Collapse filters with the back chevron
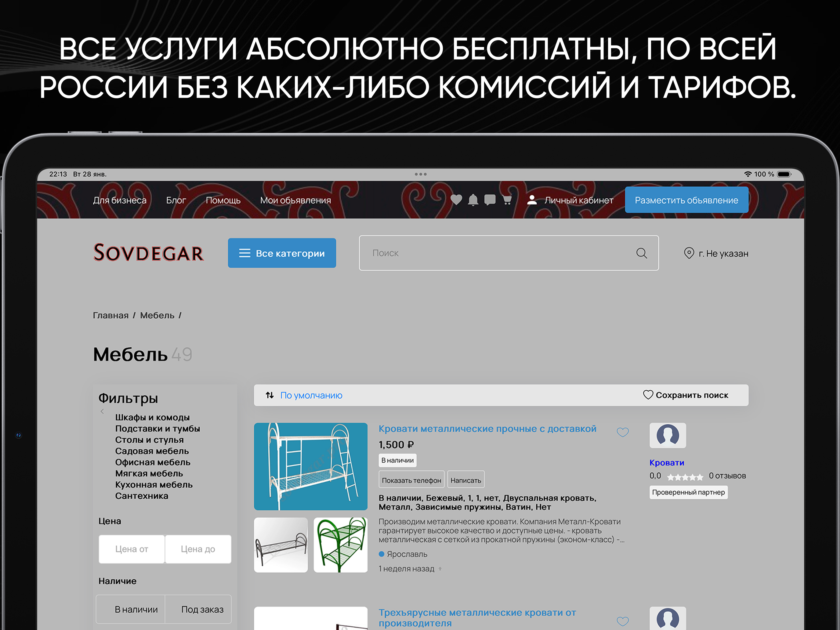This screenshot has width=840, height=630. pos(102,411)
